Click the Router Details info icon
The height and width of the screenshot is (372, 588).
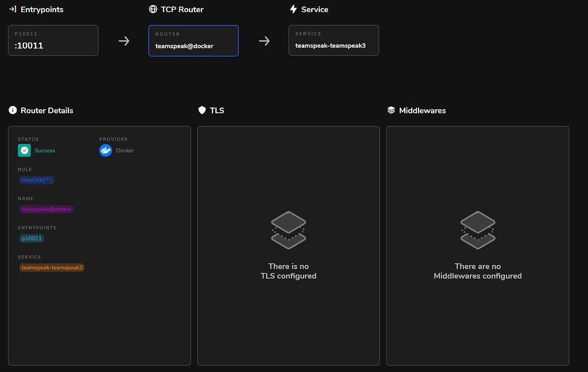pos(12,110)
